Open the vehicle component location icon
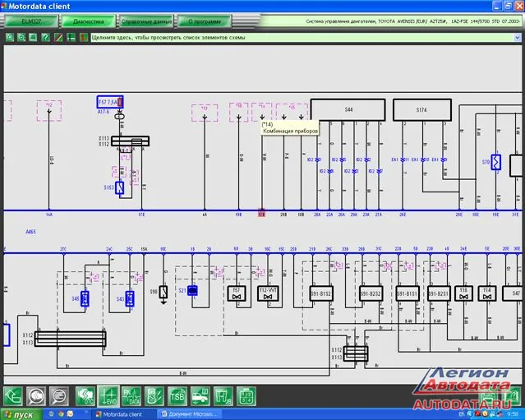Image resolution: width=525 pixels, height=420 pixels. click(x=200, y=396)
